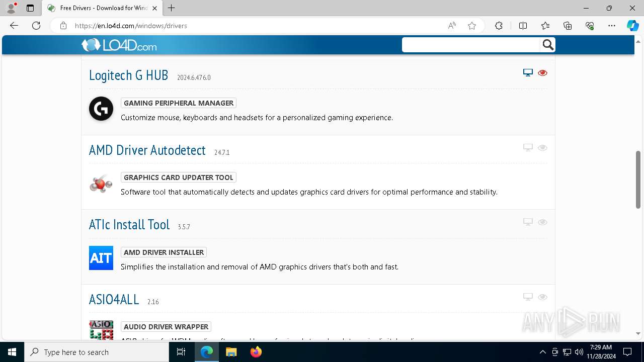Screen dimensions: 644x362
Task: Open the network icon in system tray
Action: [567, 352]
